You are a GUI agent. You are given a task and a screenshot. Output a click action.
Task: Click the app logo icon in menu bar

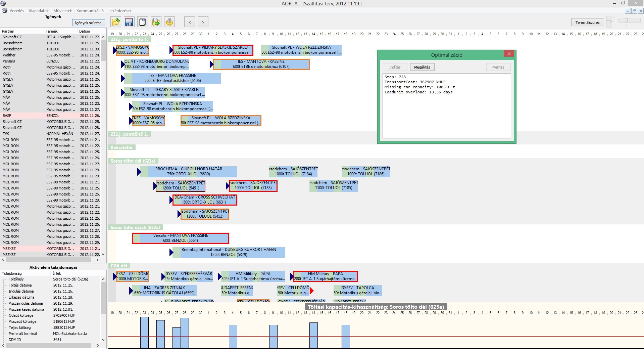click(5, 11)
